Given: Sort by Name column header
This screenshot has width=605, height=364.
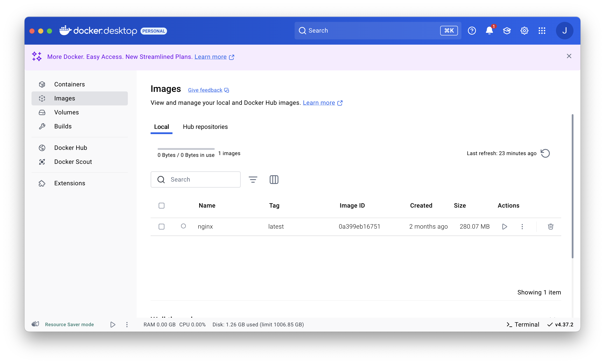Looking at the screenshot, I should tap(207, 206).
